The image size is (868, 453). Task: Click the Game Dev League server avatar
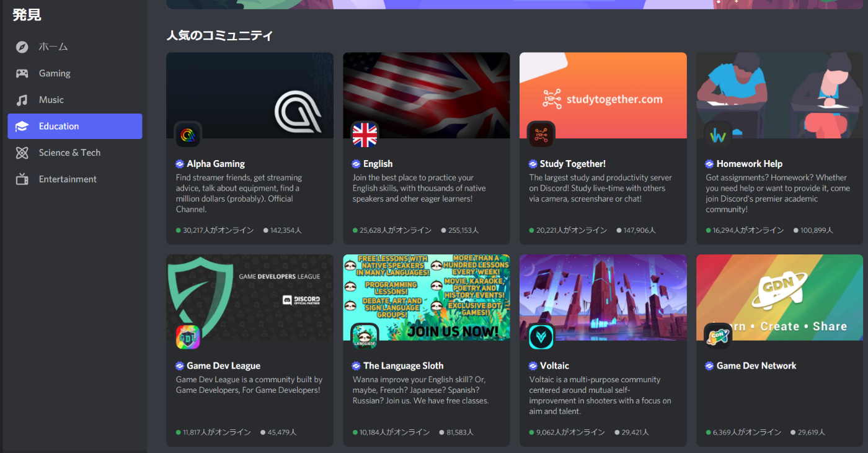188,337
